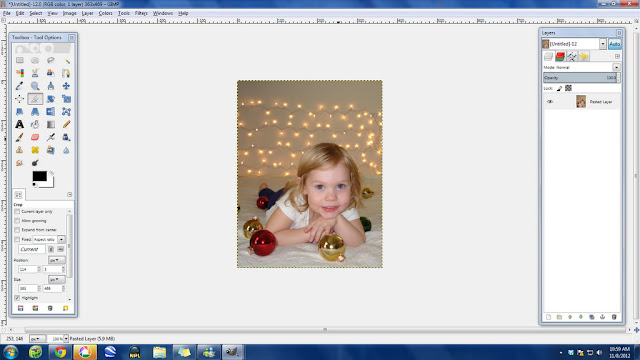The width and height of the screenshot is (640, 360).
Task: Select the Dodge/Burn tool
Action: pyautogui.click(x=35, y=163)
